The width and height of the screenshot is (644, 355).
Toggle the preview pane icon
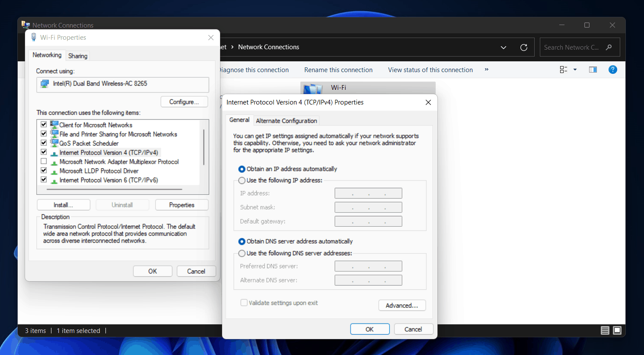click(x=593, y=70)
